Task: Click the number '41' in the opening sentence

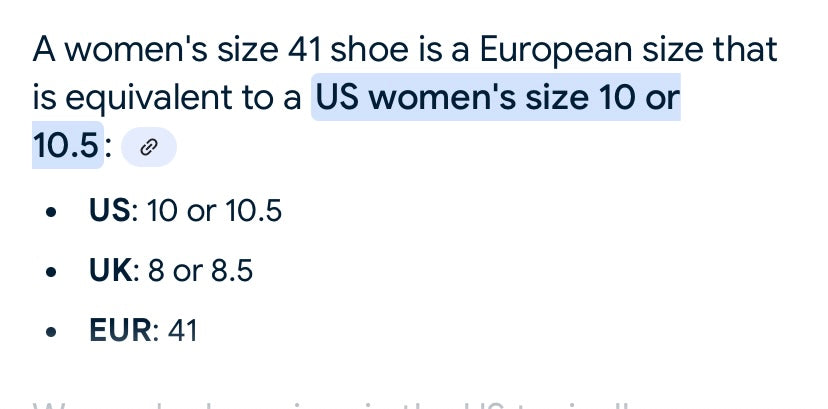Action: 305,49
